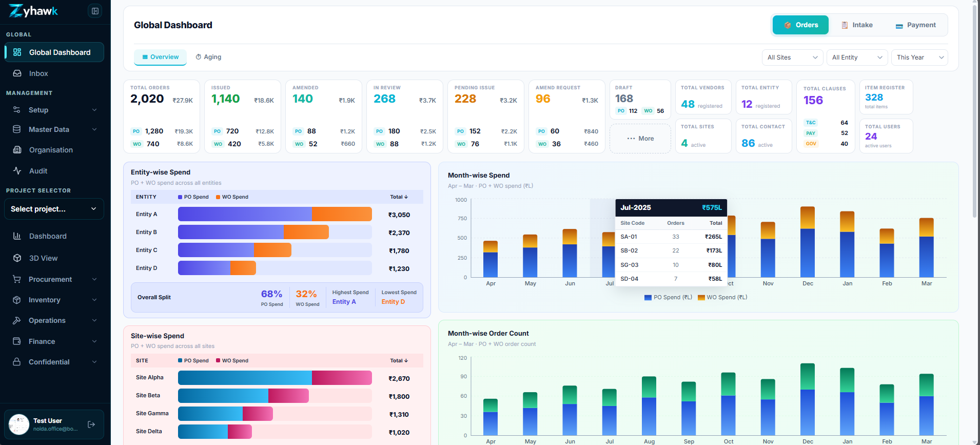Open Audit in the sidebar
The width and height of the screenshot is (980, 445).
click(x=54, y=171)
